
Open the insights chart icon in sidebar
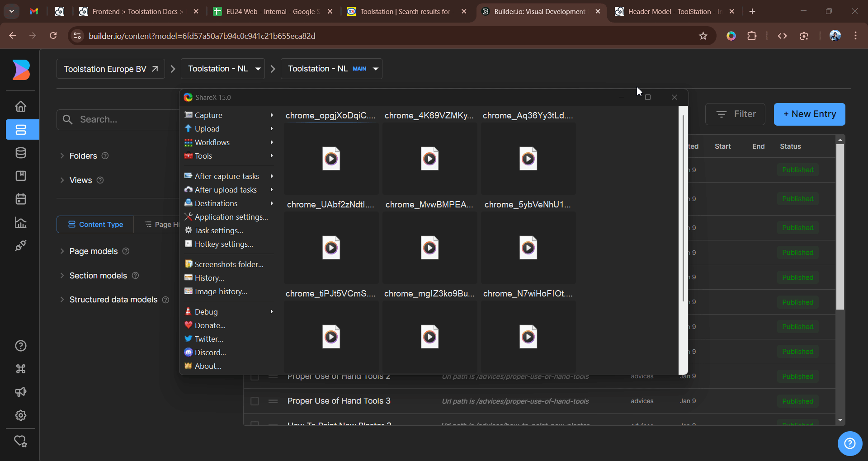tap(21, 222)
